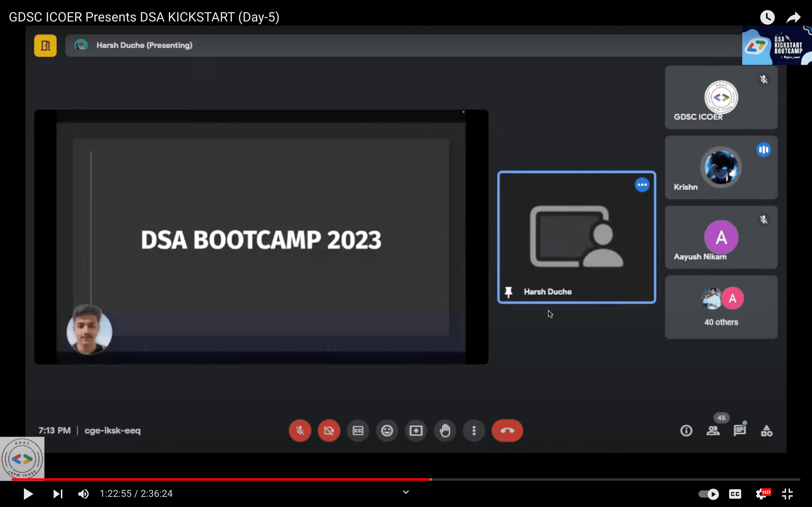Toggle the turned-off camera button

[x=329, y=430]
